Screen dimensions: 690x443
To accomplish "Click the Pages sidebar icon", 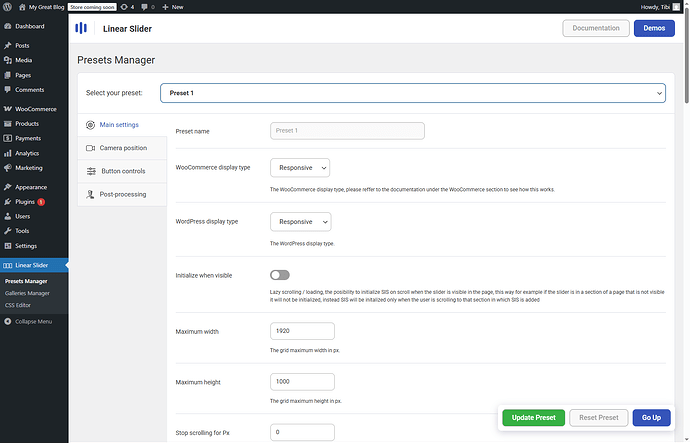I will point(7,75).
